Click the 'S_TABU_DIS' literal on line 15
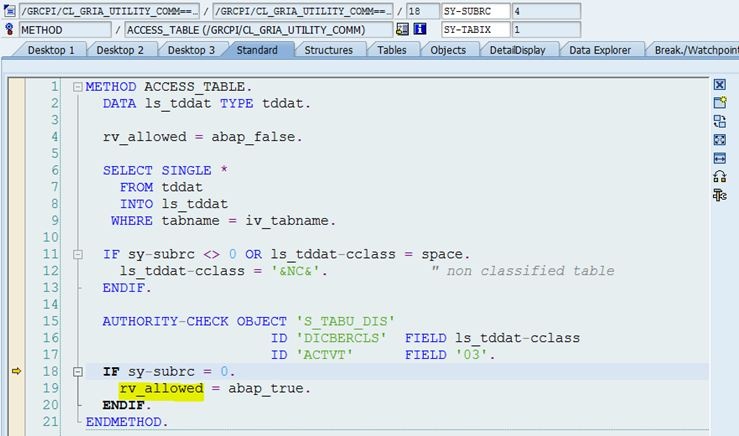 345,321
